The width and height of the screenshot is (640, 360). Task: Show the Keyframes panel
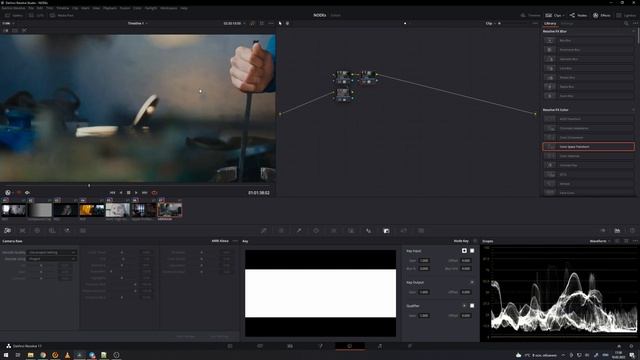[603, 231]
